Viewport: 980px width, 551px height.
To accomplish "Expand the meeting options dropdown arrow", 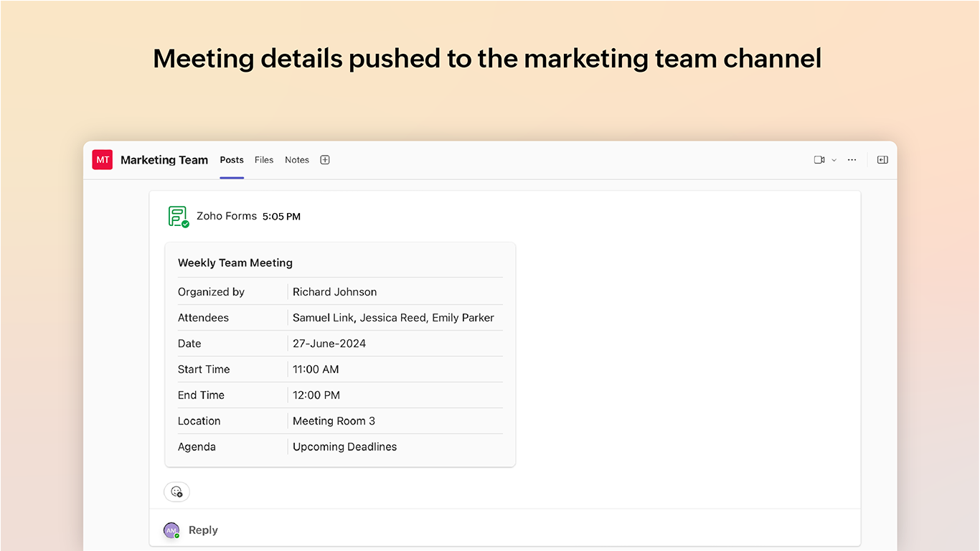I will [834, 160].
